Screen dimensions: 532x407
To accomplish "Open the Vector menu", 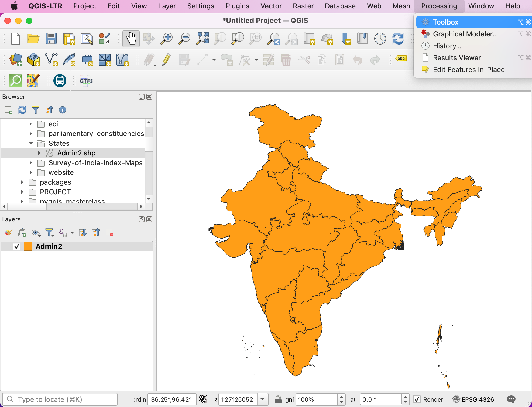I will coord(271,6).
